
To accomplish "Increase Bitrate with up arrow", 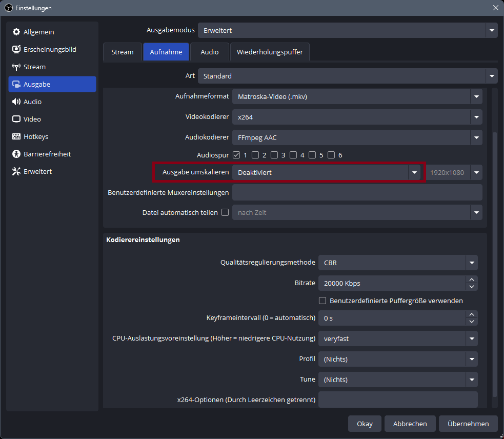I will coord(472,280).
